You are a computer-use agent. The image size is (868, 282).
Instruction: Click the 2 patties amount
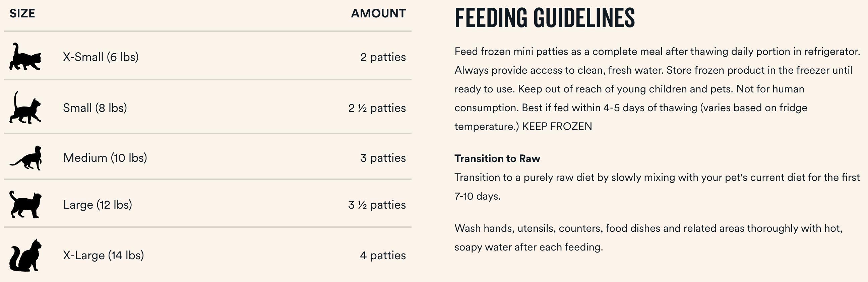tap(383, 57)
